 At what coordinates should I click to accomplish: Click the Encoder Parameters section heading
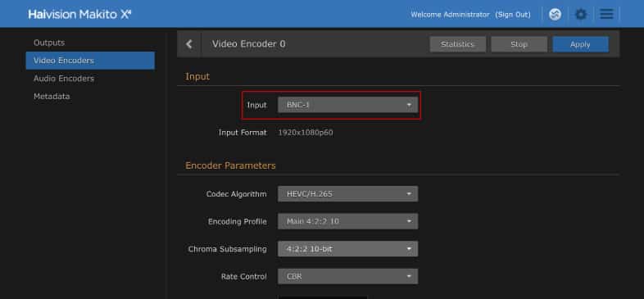[x=230, y=165]
